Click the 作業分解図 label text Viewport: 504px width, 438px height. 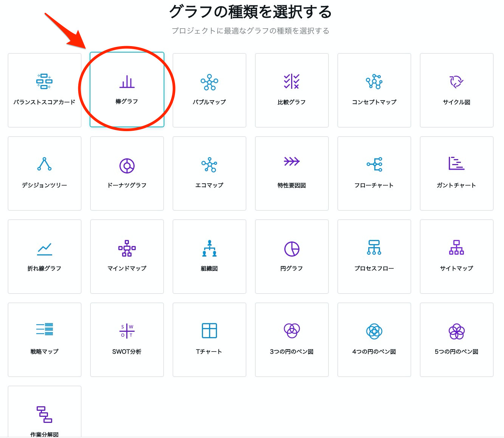coord(44,434)
